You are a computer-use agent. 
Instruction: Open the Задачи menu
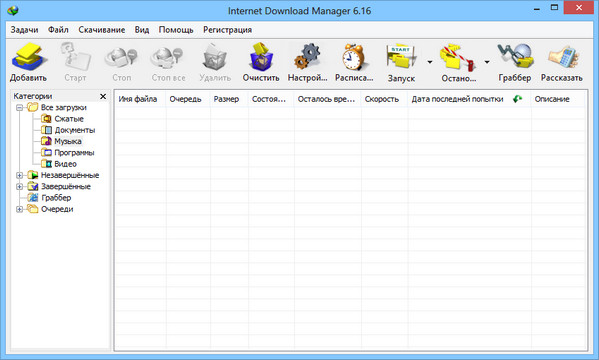tap(24, 30)
